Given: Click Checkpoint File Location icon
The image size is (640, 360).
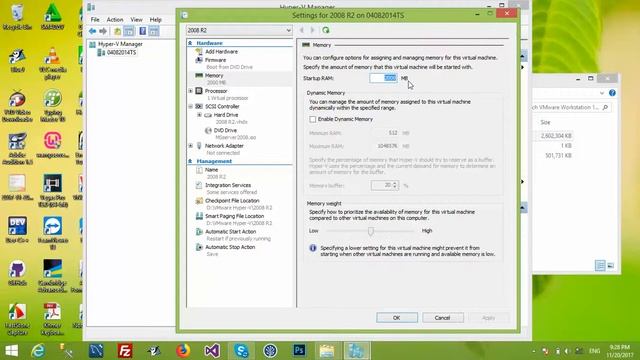Looking at the screenshot, I should tap(199, 201).
